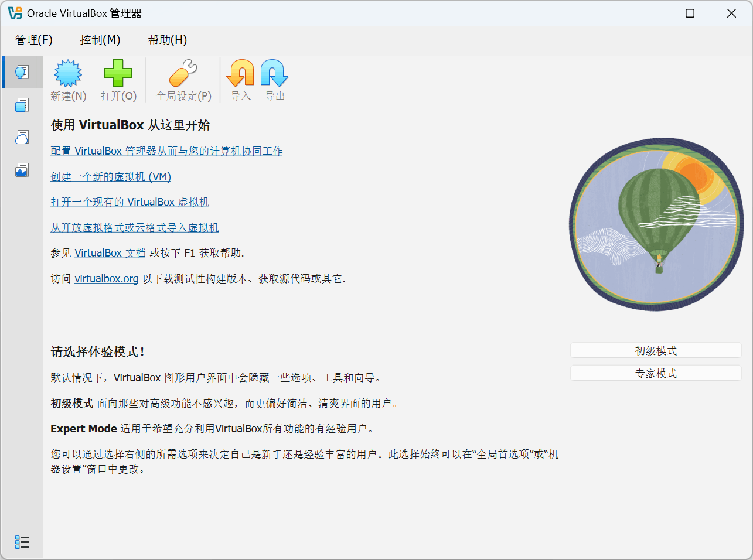753x560 pixels.
Task: Follow the 配置 VirtualBox 管理器 link
Action: (166, 151)
